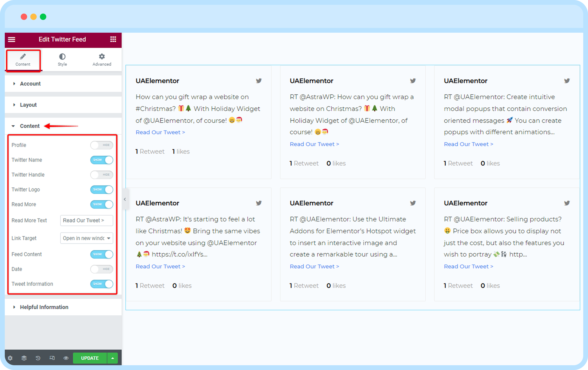Open the Link Target dropdown
Image resolution: width=588 pixels, height=370 pixels.
coord(86,238)
